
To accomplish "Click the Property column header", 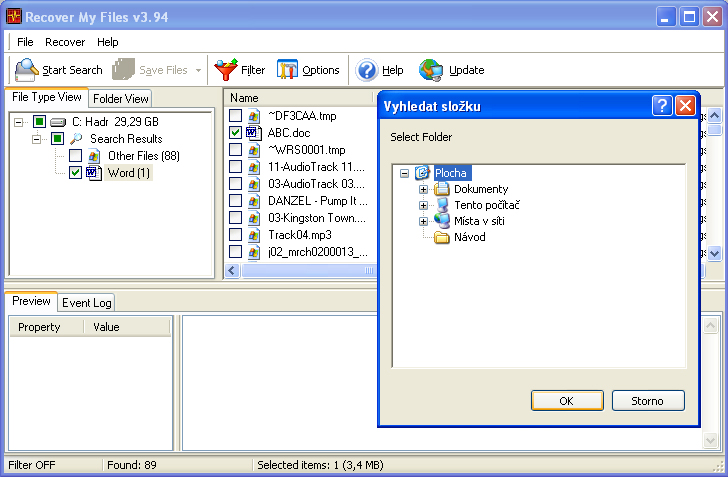I will coord(46,327).
